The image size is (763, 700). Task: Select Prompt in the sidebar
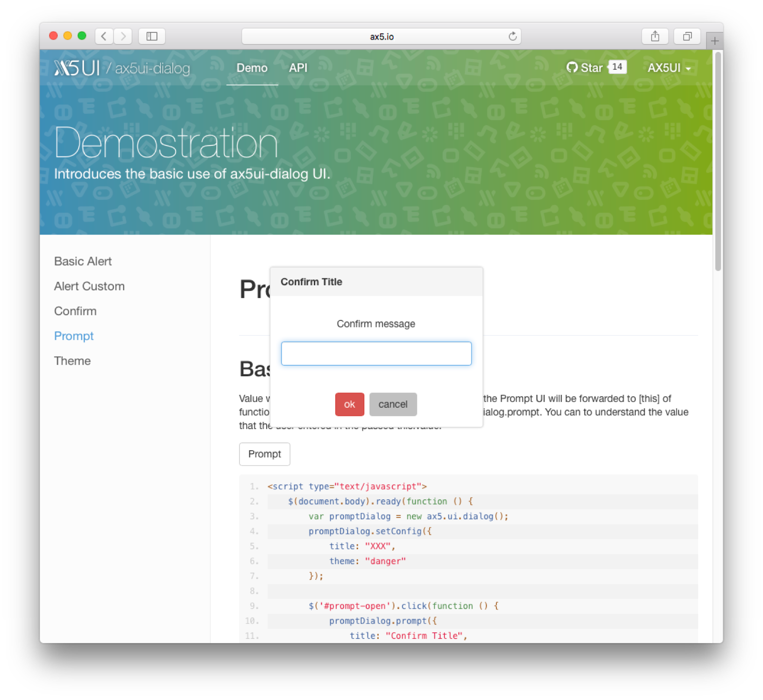(x=74, y=336)
